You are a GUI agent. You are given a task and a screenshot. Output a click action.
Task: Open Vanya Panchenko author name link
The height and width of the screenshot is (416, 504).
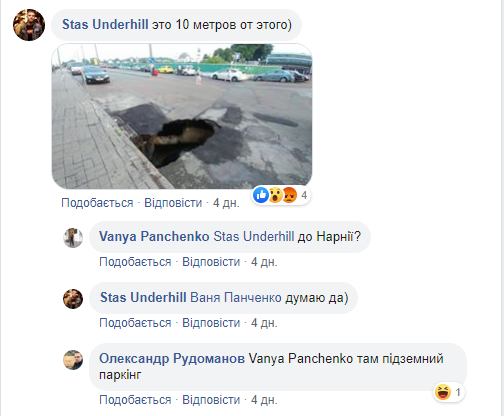tap(154, 236)
